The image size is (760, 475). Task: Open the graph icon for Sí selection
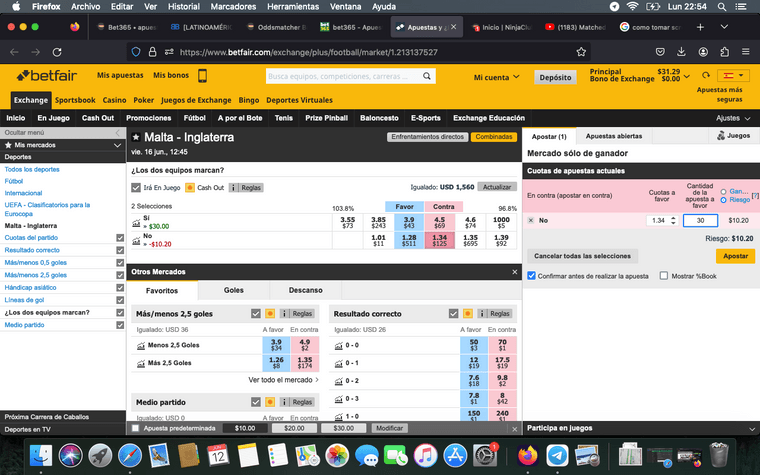click(x=136, y=223)
